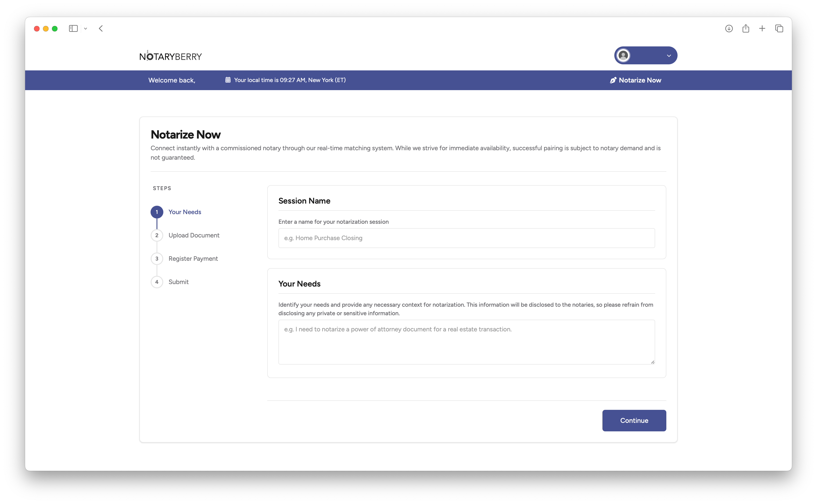The height and width of the screenshot is (504, 817).
Task: Click the session name input field
Action: (x=466, y=238)
